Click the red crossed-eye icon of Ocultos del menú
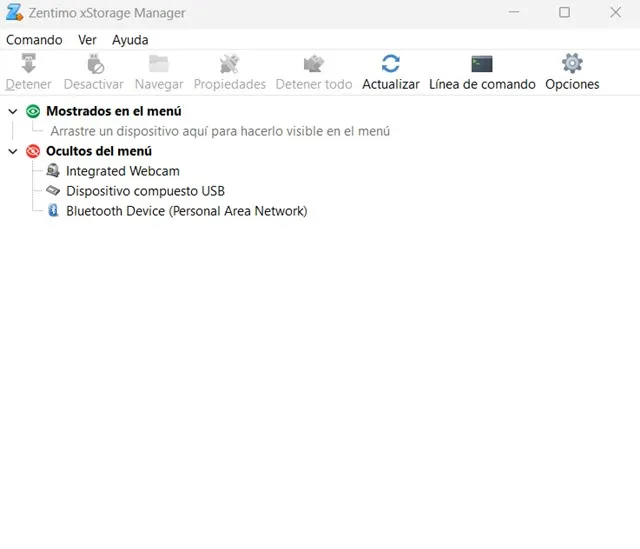The height and width of the screenshot is (549, 640). point(33,151)
